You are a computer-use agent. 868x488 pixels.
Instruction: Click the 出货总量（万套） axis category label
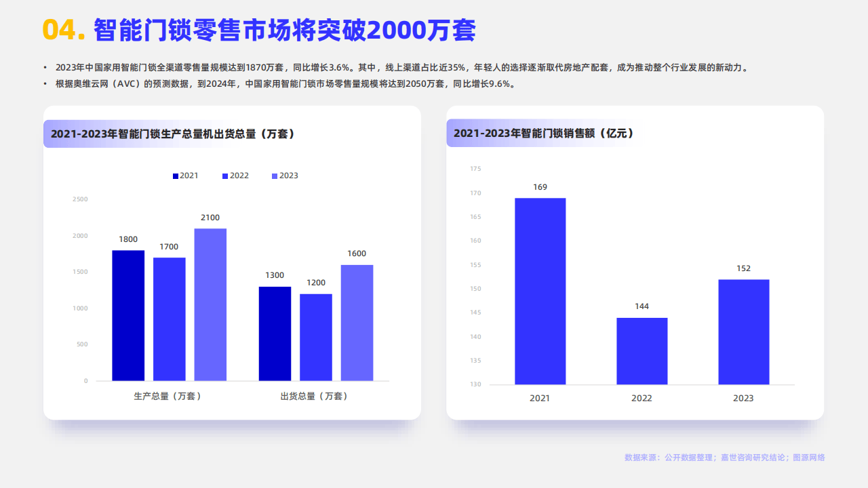[314, 396]
